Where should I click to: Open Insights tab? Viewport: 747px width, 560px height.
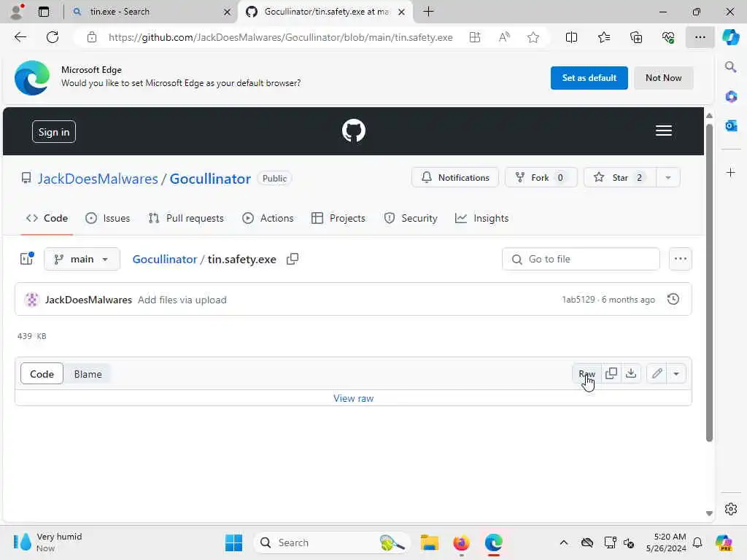click(x=481, y=218)
